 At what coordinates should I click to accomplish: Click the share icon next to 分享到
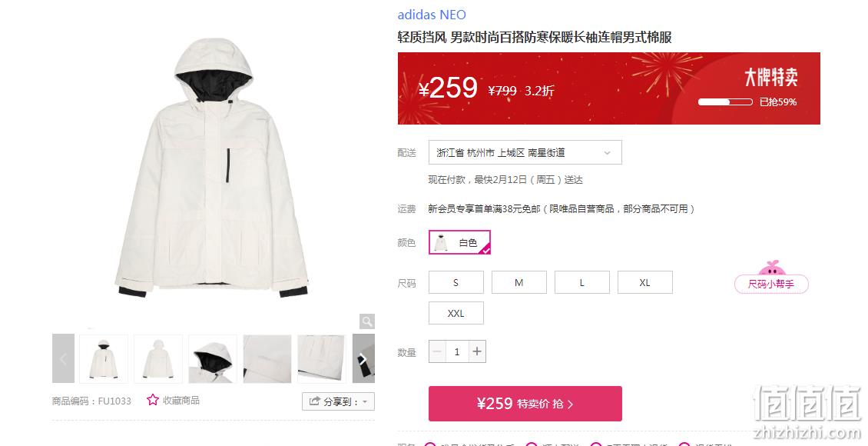click(314, 401)
